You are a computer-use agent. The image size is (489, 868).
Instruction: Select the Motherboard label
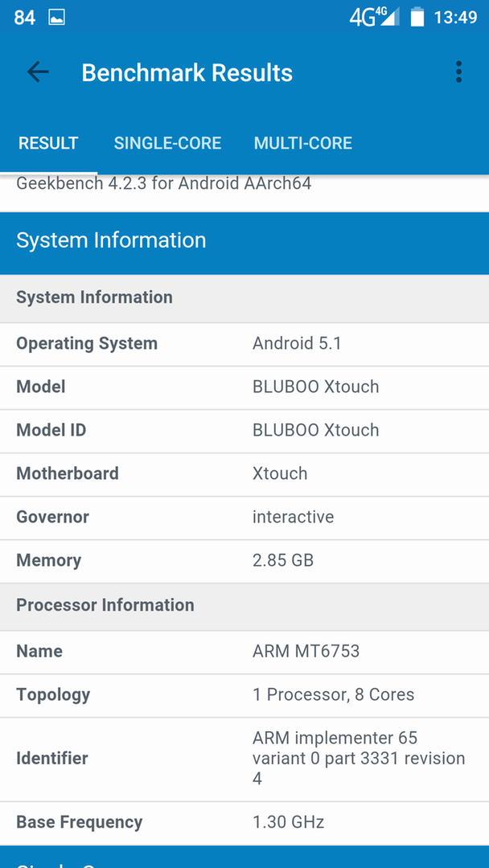68,473
